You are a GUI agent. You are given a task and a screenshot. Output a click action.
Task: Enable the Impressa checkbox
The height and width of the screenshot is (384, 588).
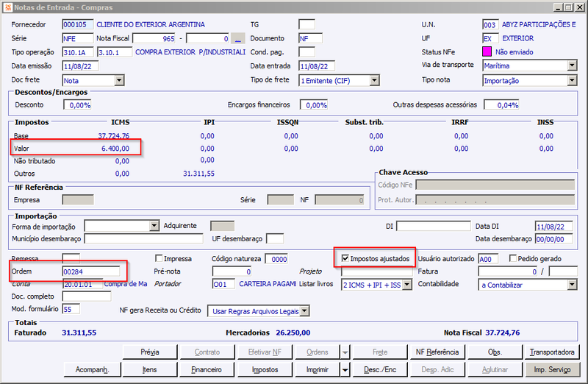click(159, 258)
